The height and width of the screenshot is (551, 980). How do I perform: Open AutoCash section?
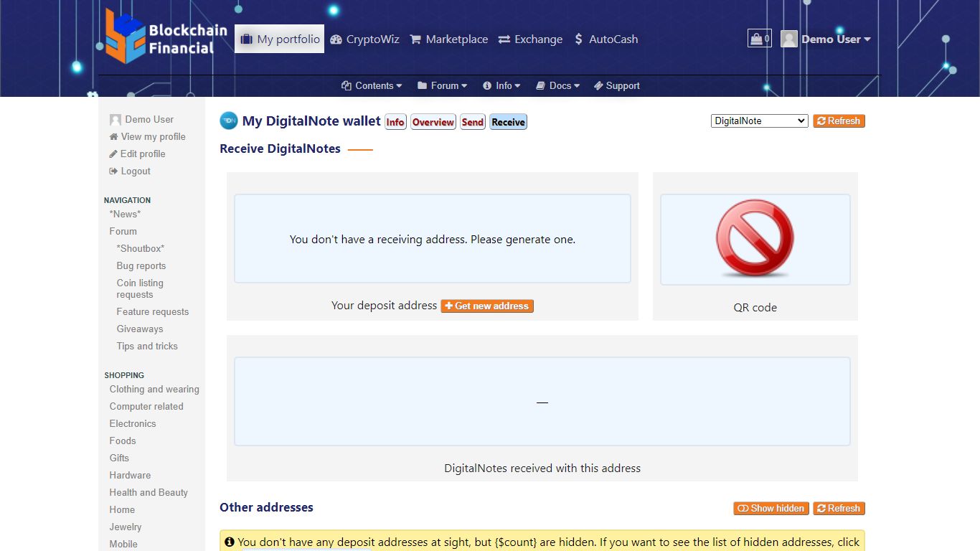[606, 39]
